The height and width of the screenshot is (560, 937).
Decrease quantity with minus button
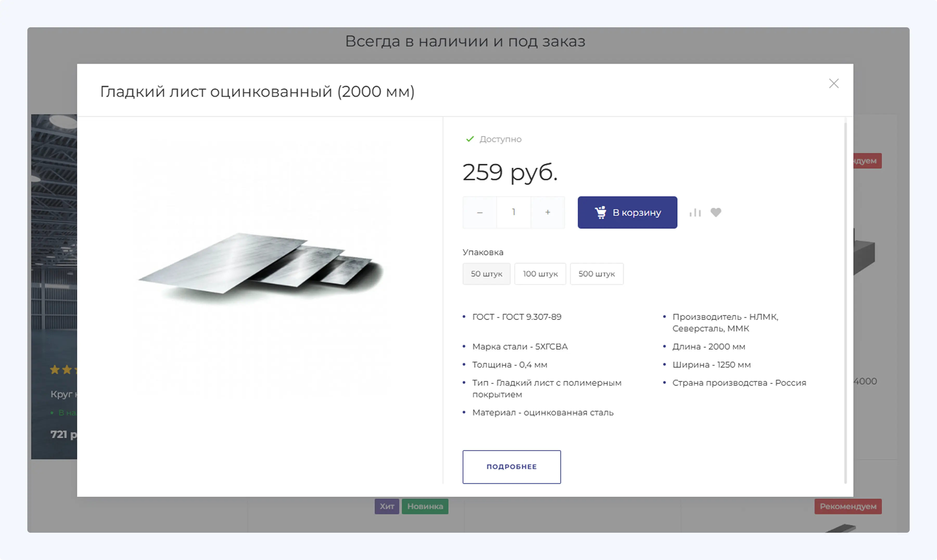[x=480, y=212]
